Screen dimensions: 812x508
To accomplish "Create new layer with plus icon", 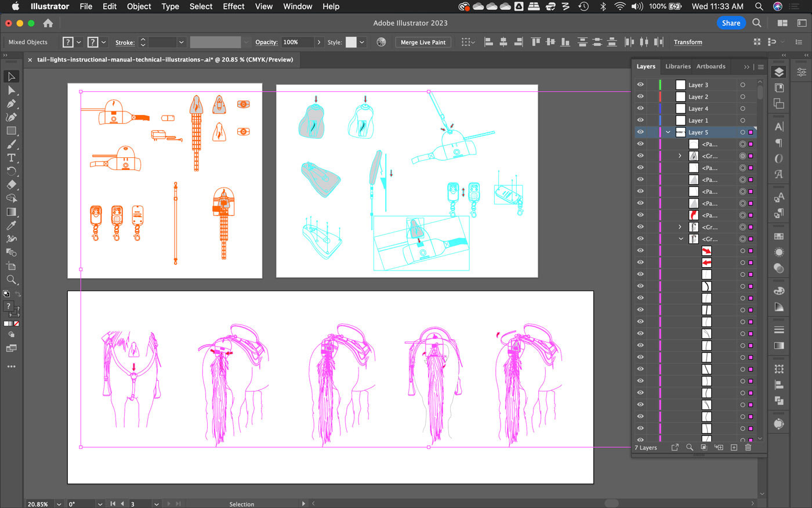I will [734, 448].
